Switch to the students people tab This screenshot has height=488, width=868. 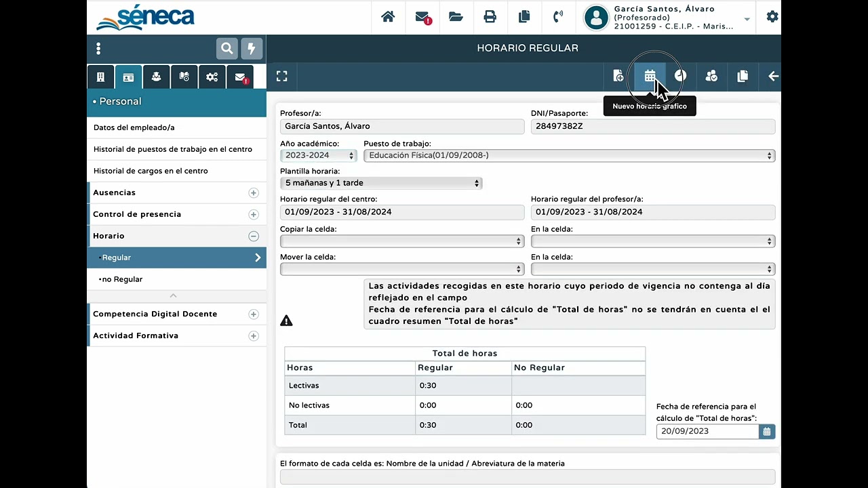156,77
